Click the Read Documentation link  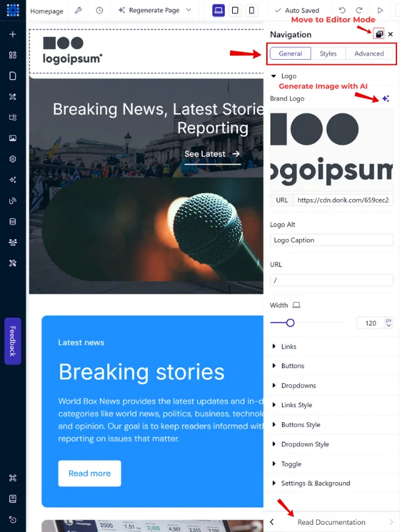(x=331, y=522)
